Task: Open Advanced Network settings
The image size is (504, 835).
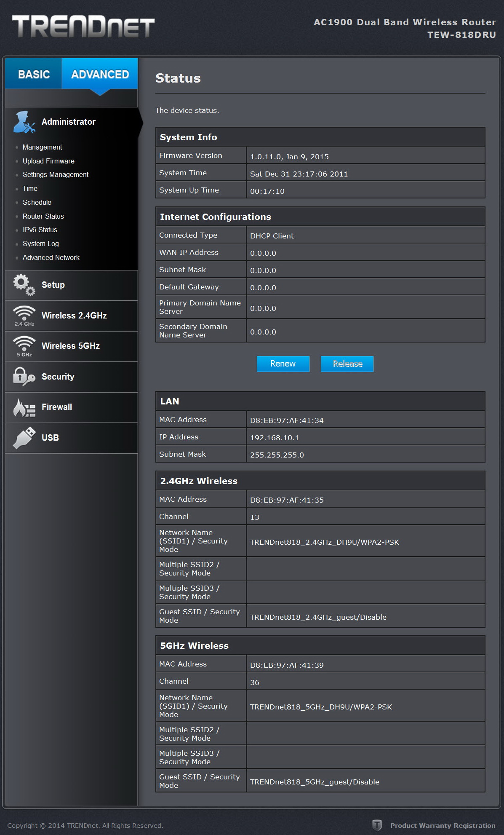Action: pyautogui.click(x=51, y=257)
